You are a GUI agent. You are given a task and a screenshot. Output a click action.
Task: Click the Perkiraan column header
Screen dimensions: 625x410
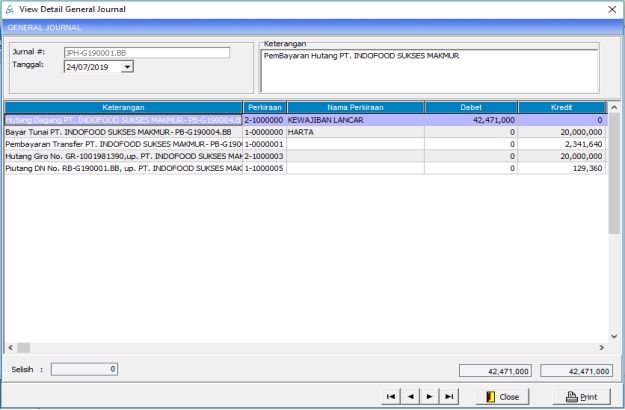pyautogui.click(x=264, y=106)
